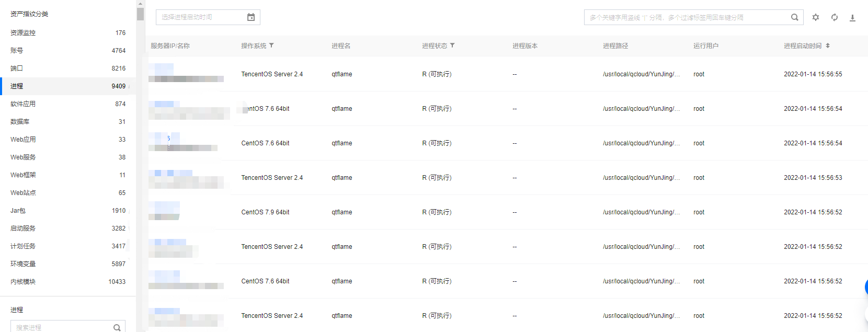The image size is (868, 332).
Task: Select 账号 category in the sidebar
Action: coord(17,51)
